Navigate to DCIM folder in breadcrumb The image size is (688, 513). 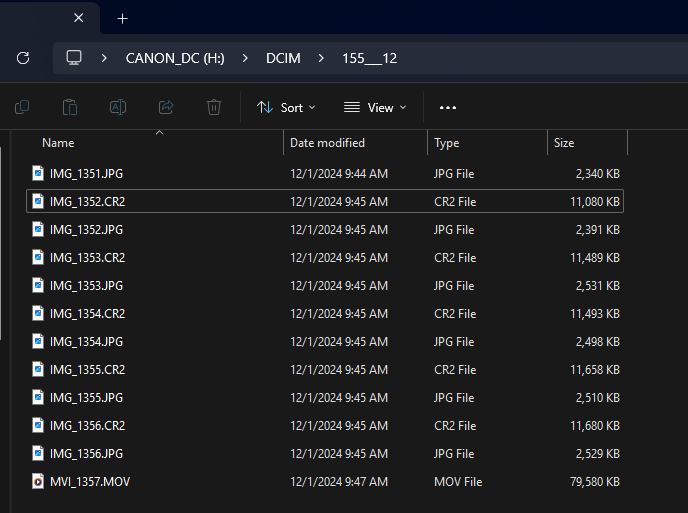click(283, 58)
